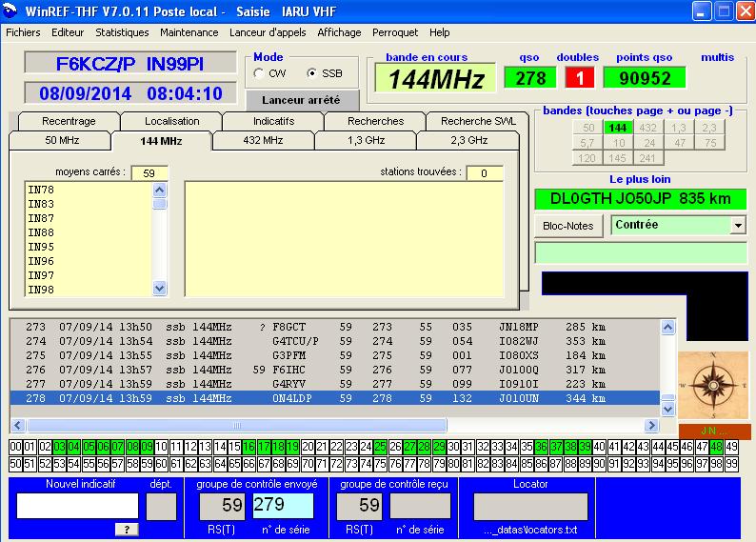The image size is (756, 542).
Task: Open the Perroquet menu
Action: [395, 32]
